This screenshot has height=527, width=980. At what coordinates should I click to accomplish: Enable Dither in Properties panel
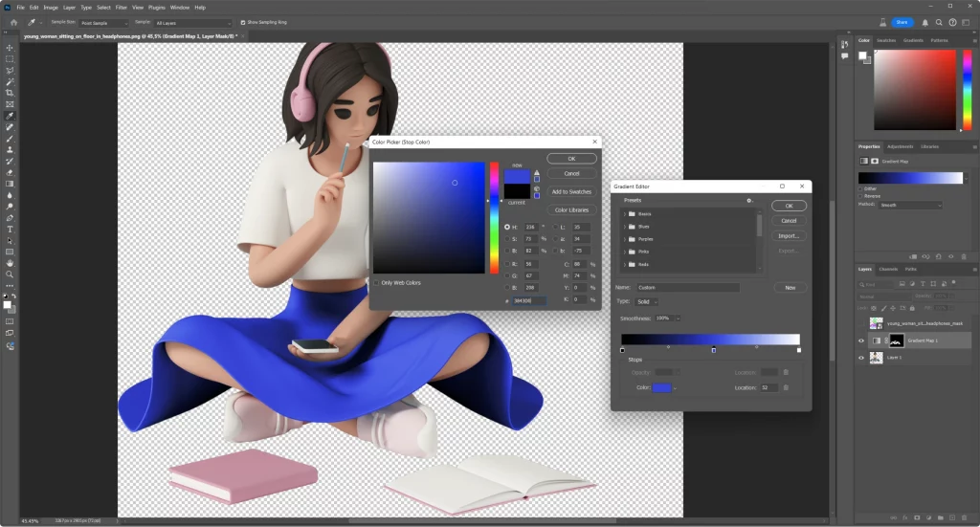click(x=860, y=188)
